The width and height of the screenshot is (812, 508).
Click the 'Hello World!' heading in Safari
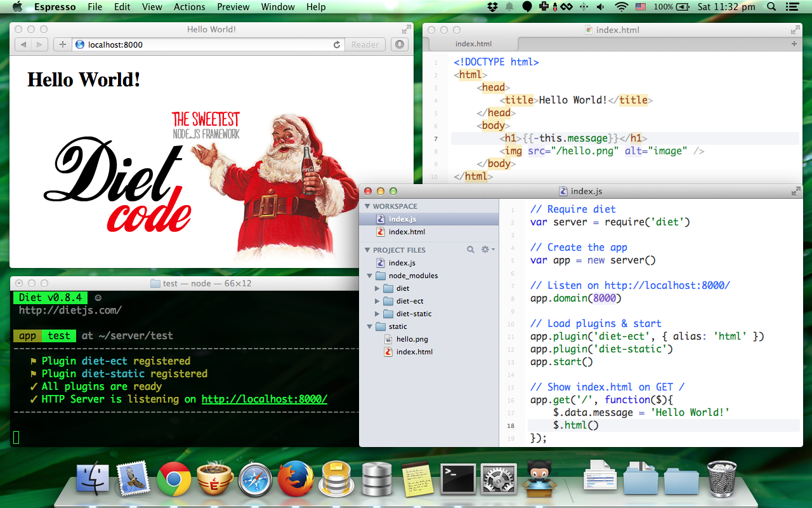84,80
